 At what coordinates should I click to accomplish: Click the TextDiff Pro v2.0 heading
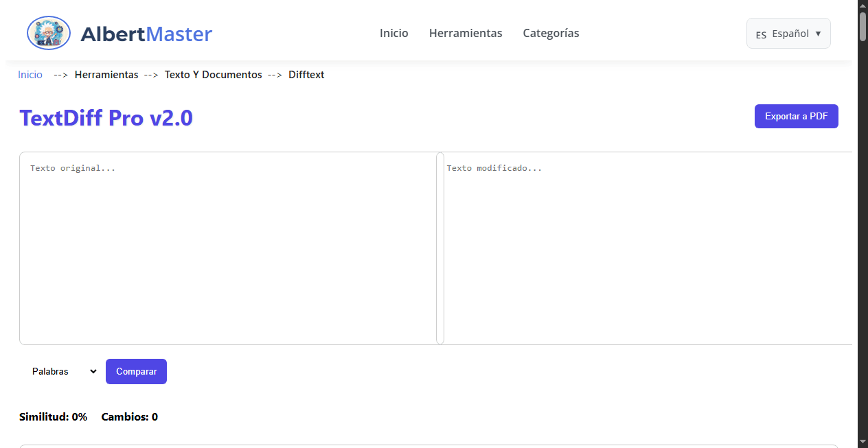[106, 117]
